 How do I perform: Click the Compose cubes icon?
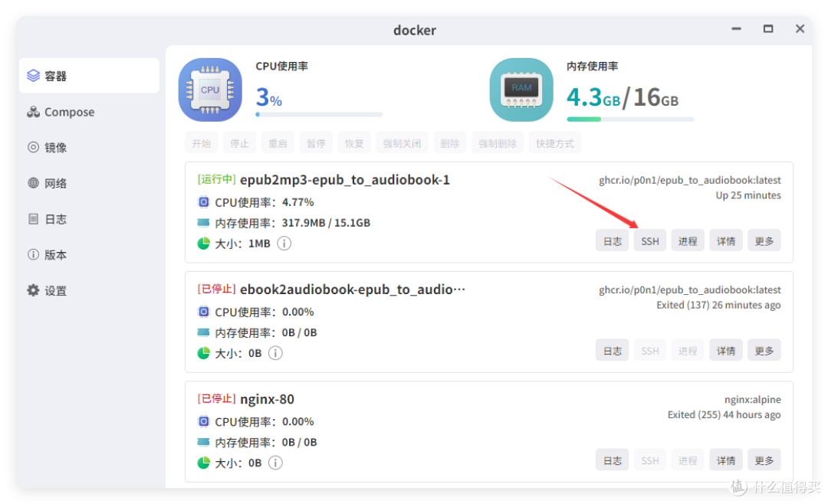click(33, 112)
